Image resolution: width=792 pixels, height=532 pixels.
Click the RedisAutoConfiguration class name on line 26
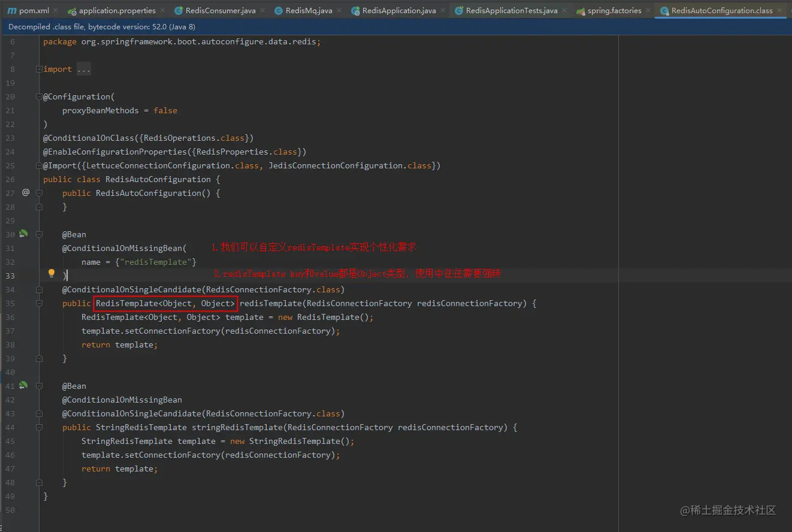158,179
